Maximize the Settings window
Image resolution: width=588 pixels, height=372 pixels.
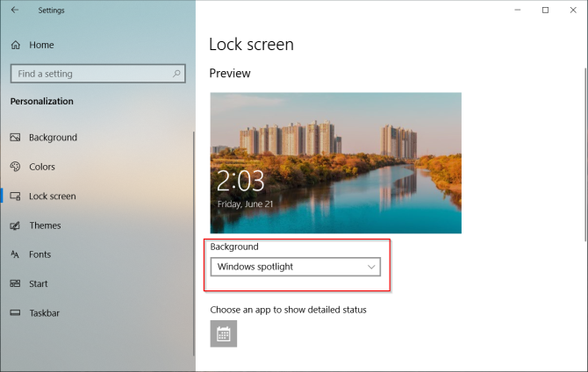(x=545, y=11)
